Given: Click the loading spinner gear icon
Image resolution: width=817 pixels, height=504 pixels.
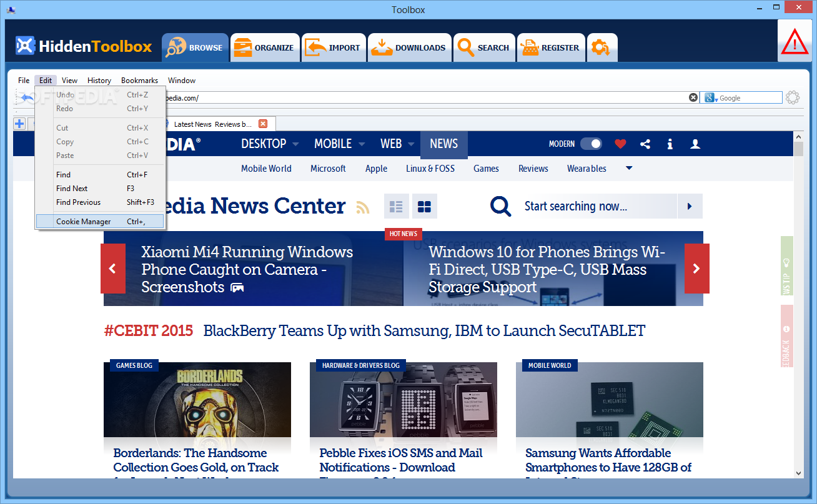Looking at the screenshot, I should point(793,97).
